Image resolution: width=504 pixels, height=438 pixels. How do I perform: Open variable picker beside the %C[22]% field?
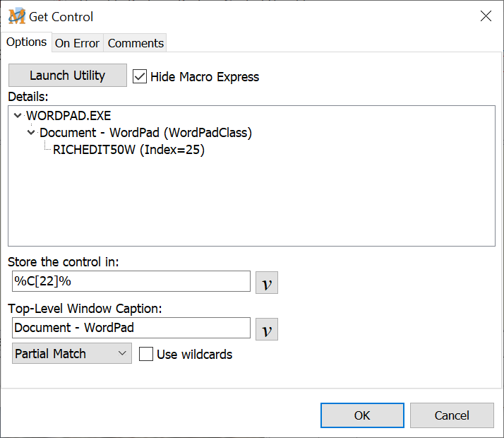click(266, 282)
